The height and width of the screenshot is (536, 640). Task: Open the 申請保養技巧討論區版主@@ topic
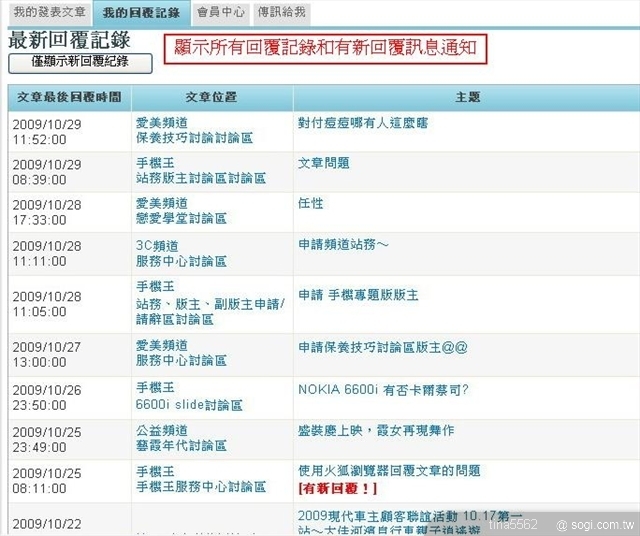382,347
